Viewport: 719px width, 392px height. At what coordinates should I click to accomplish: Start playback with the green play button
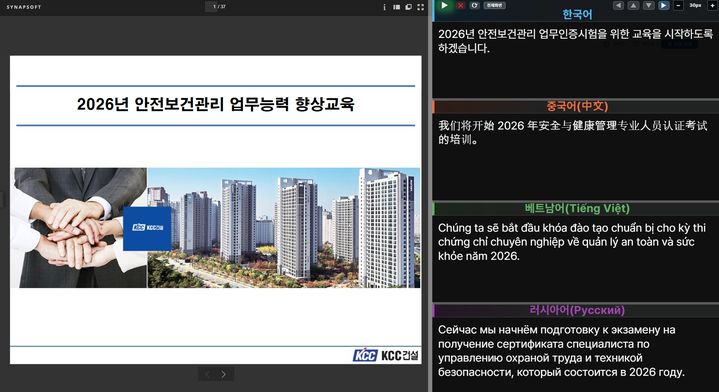click(444, 6)
